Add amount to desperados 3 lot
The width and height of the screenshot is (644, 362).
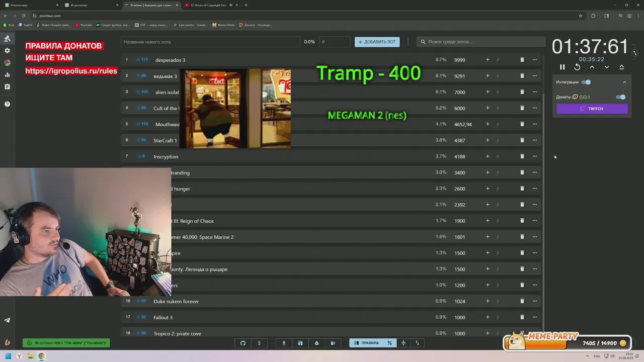[x=488, y=60]
